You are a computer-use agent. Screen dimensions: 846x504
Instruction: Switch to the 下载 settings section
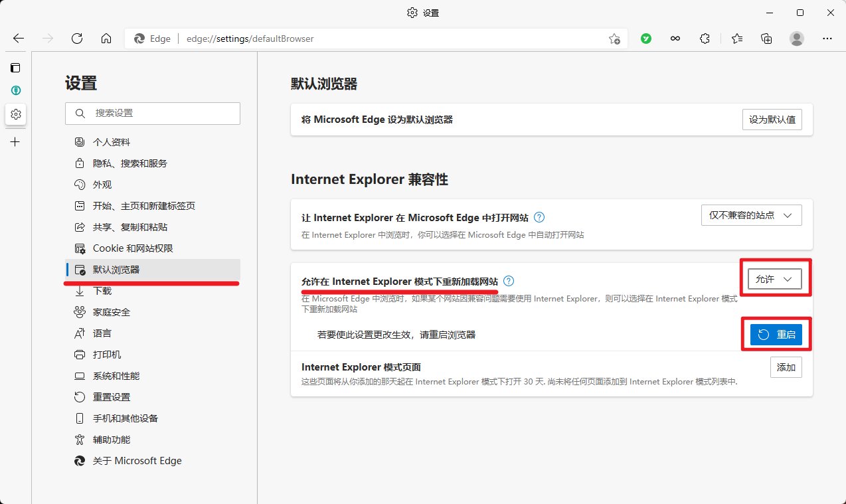pos(103,290)
